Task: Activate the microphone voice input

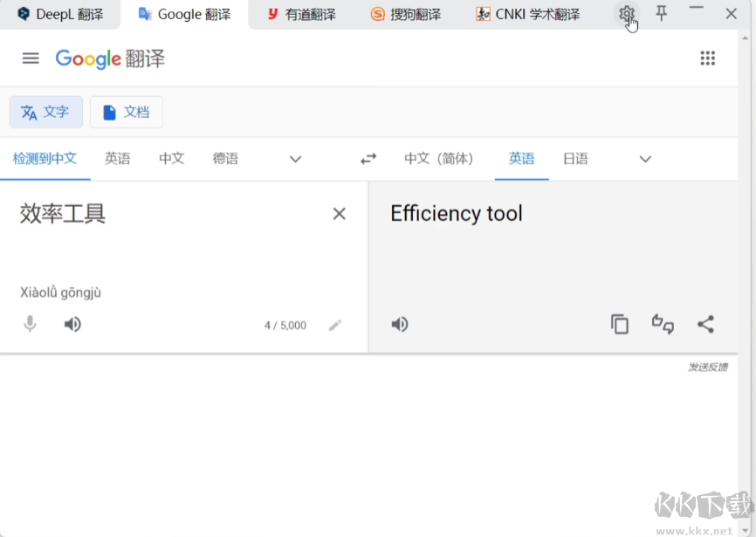Action: (x=30, y=324)
